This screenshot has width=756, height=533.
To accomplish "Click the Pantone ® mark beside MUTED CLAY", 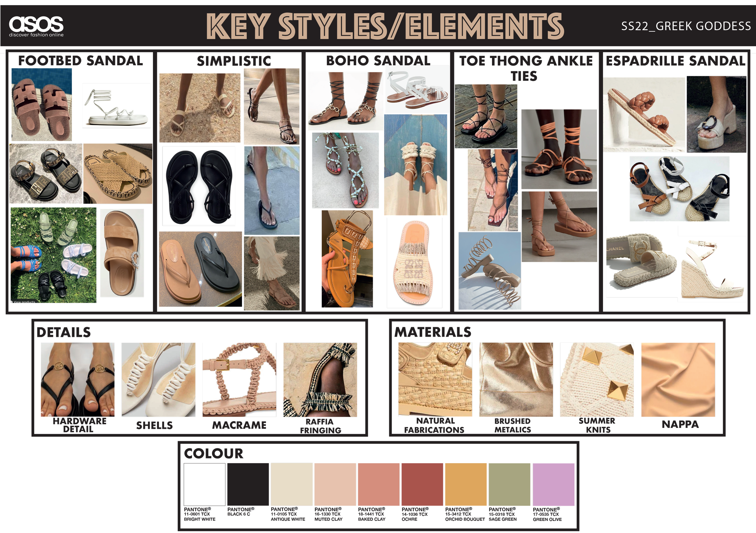I will [x=340, y=508].
